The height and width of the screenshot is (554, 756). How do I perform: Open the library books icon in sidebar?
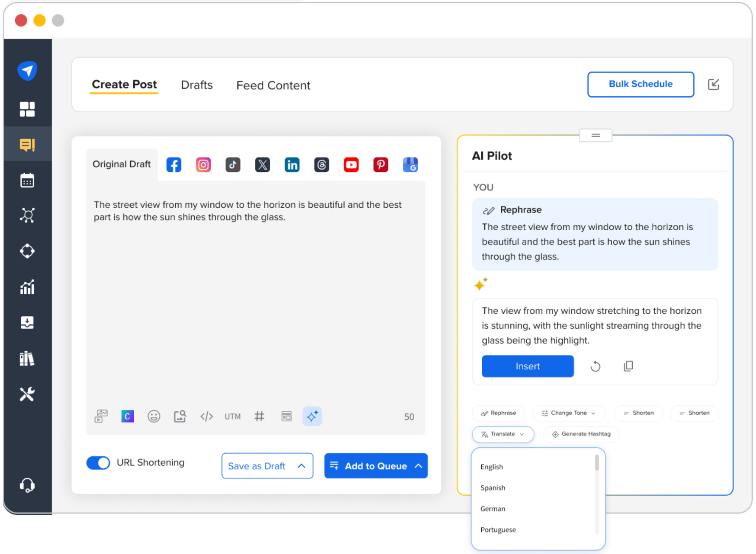tap(27, 358)
